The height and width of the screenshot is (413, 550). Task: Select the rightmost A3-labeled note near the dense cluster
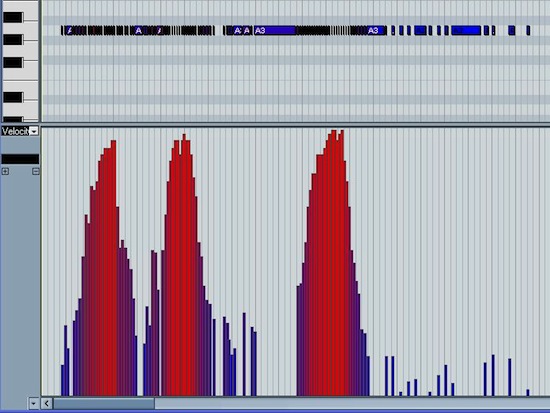click(x=376, y=31)
